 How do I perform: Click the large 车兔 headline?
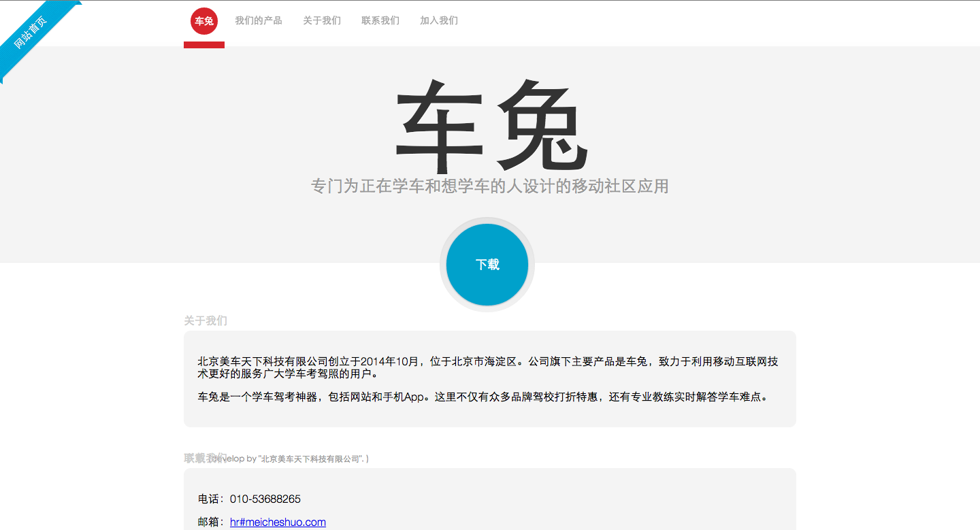coord(490,127)
